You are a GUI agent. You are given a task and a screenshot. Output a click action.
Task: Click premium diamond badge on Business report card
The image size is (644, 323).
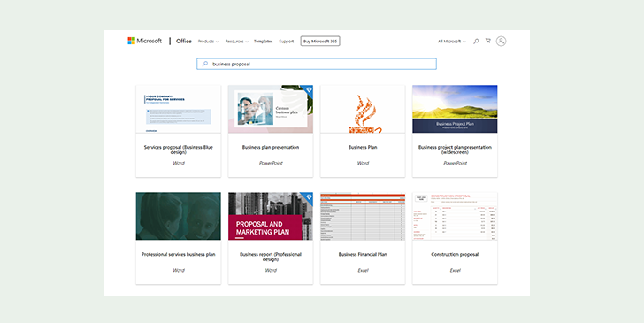309,196
